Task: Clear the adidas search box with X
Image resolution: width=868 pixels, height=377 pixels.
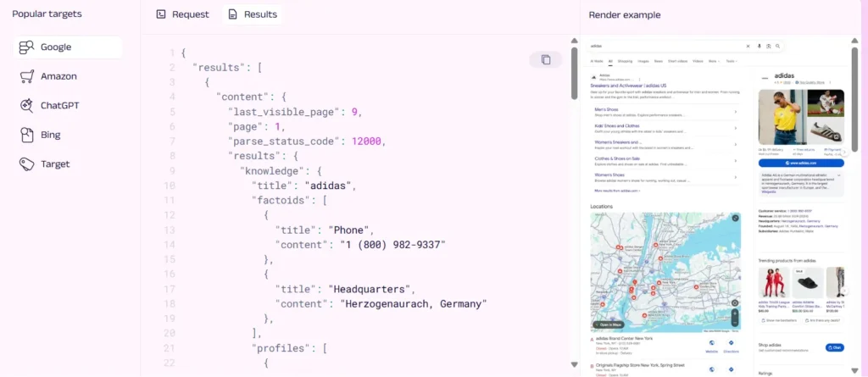Action: point(748,47)
